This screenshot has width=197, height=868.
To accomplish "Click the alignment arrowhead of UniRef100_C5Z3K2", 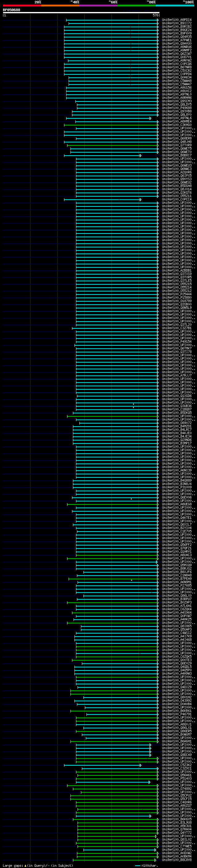I will [x=140, y=765].
